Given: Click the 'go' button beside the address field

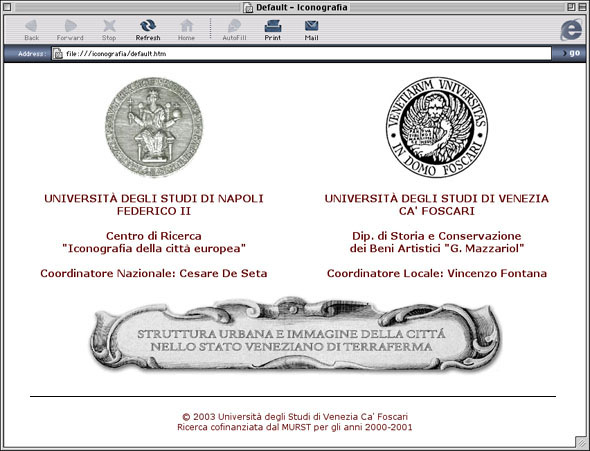Looking at the screenshot, I should tap(571, 53).
